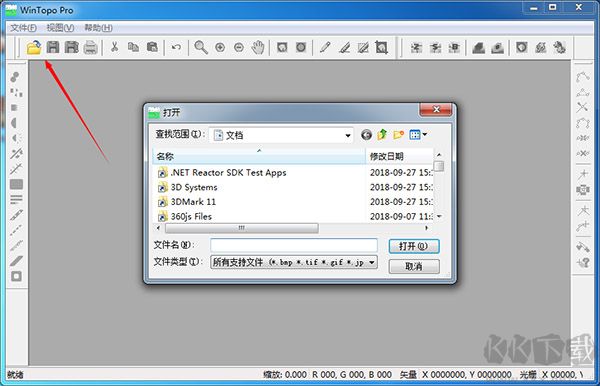Screen dimensions: 600x386
Task: Open the 文件(F) menu
Action: pyautogui.click(x=23, y=28)
